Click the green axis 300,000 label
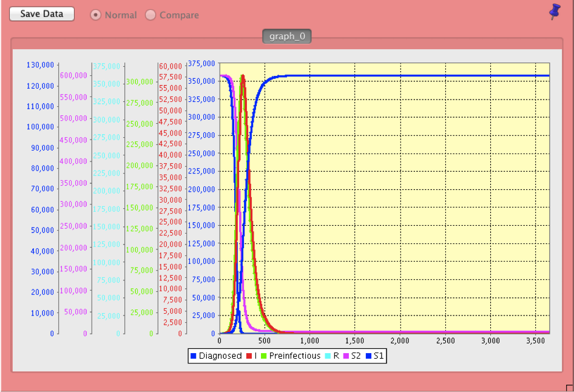Viewport: 574px width, 392px height. click(x=139, y=81)
